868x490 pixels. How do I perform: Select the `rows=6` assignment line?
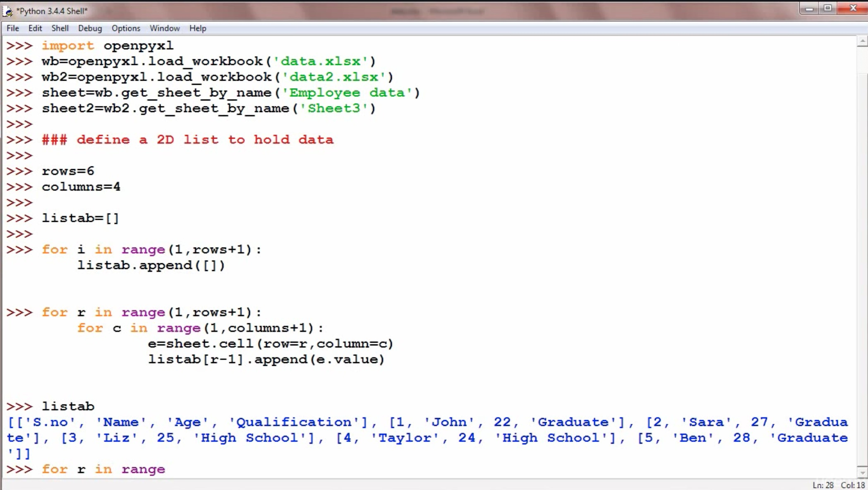[67, 171]
